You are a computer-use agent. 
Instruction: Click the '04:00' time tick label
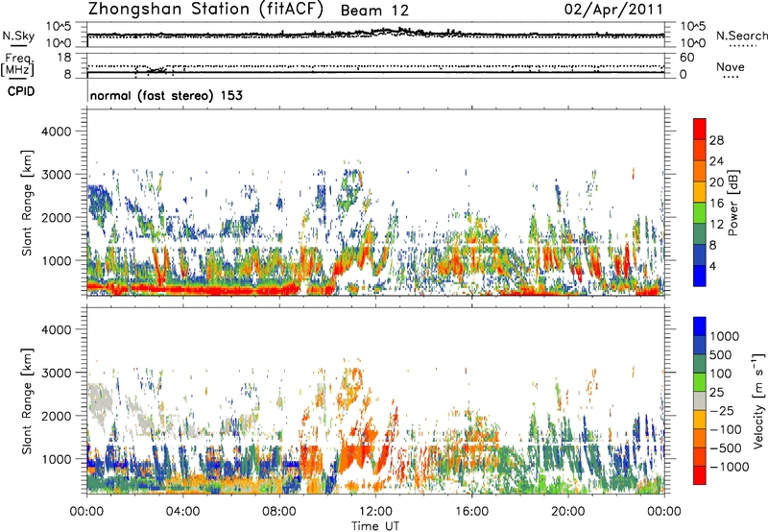[182, 512]
